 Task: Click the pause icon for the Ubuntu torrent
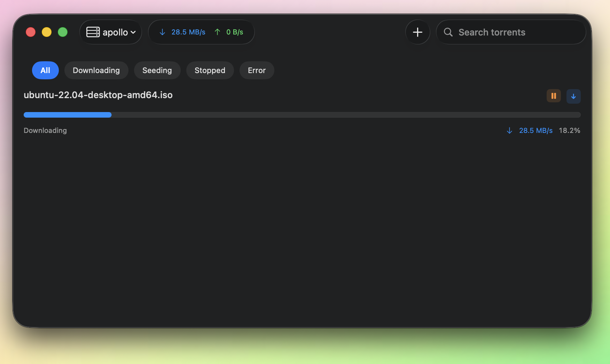(554, 96)
